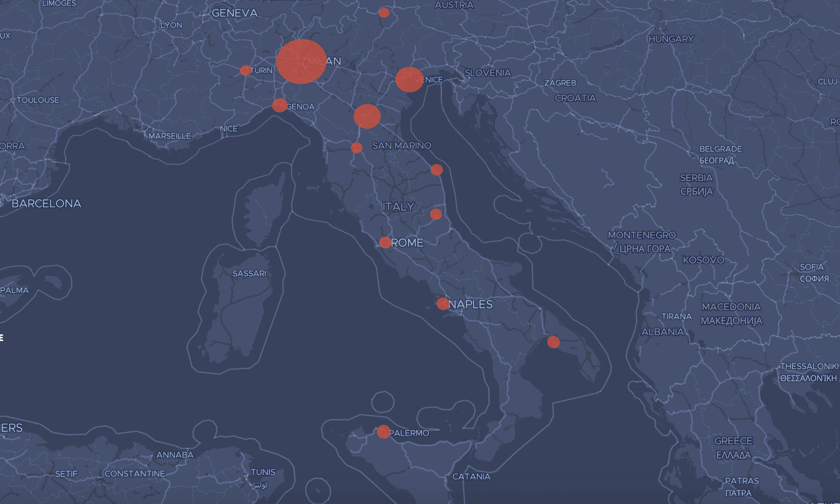The width and height of the screenshot is (840, 504).
Task: Click the PATRAS city label
Action: point(742,481)
